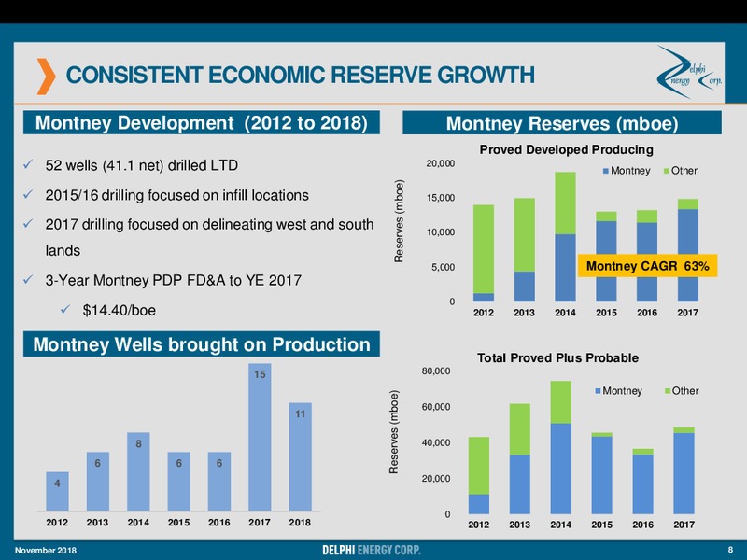Click the '2017' label under Proved Developed Producing chart
This screenshot has width=747, height=560.
688,313
